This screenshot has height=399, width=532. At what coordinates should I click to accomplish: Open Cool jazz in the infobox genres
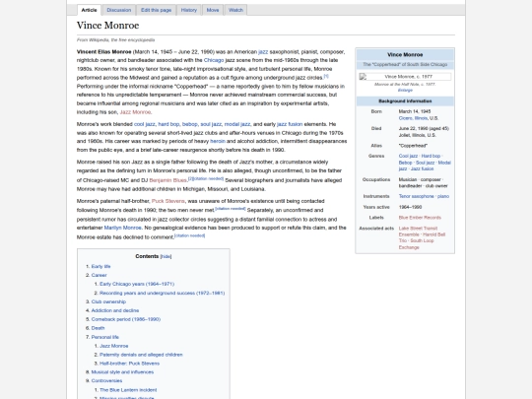coord(408,156)
